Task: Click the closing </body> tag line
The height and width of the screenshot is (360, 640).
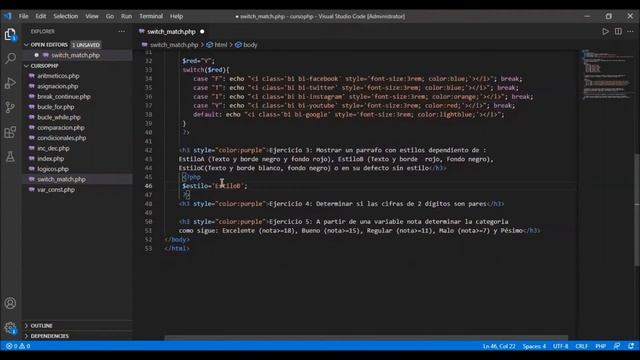Action: point(177,240)
